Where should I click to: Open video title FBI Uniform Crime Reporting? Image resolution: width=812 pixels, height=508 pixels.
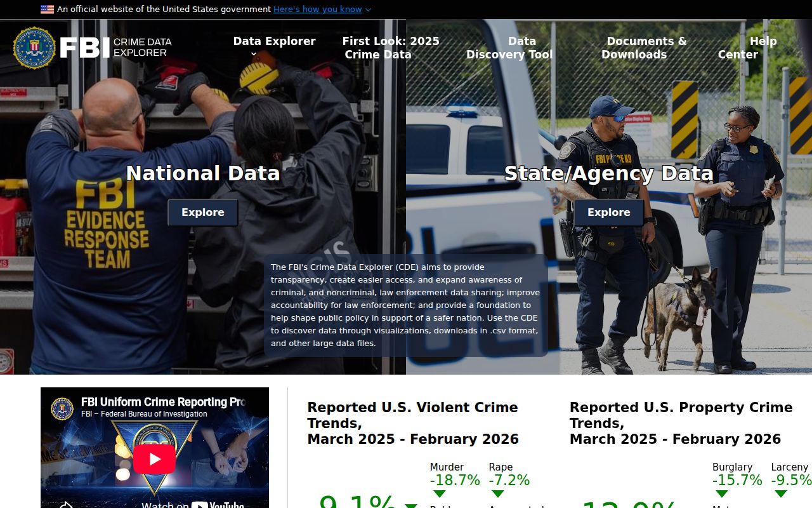point(163,402)
